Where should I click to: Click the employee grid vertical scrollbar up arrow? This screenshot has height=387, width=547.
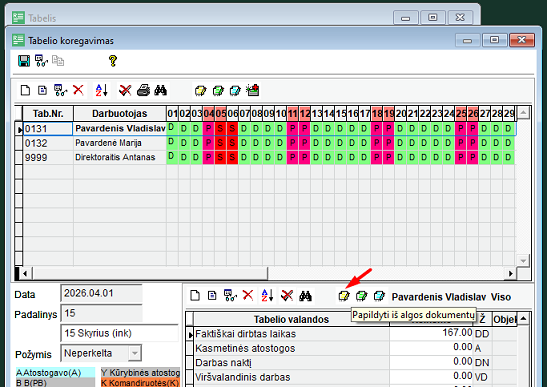point(523,113)
